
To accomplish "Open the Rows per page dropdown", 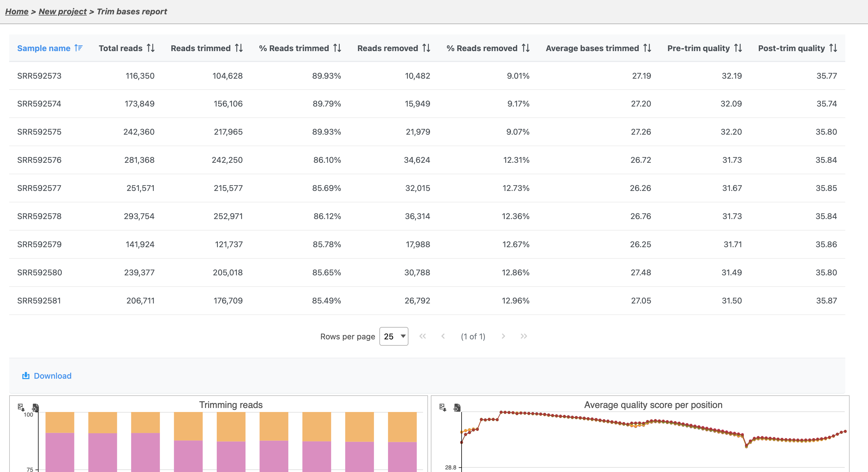I will (x=393, y=336).
